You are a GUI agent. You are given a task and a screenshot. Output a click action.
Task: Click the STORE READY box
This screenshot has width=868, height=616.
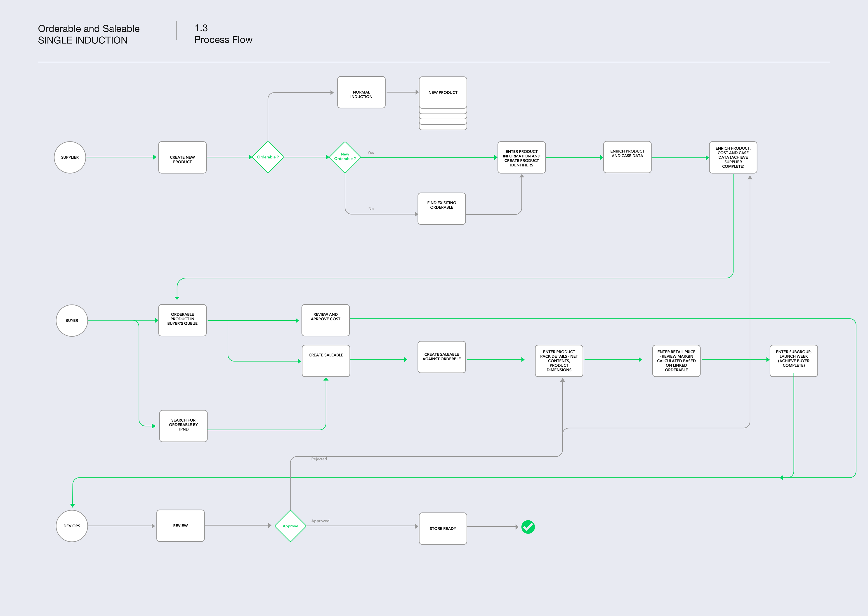tap(443, 528)
